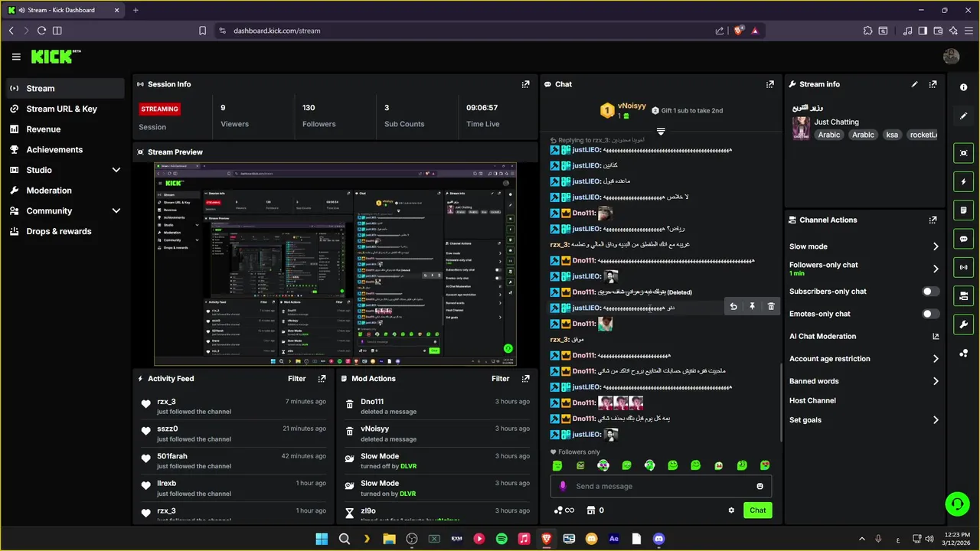The width and height of the screenshot is (980, 551).
Task: Open vNoisyy top gifter profile
Action: pyautogui.click(x=632, y=106)
